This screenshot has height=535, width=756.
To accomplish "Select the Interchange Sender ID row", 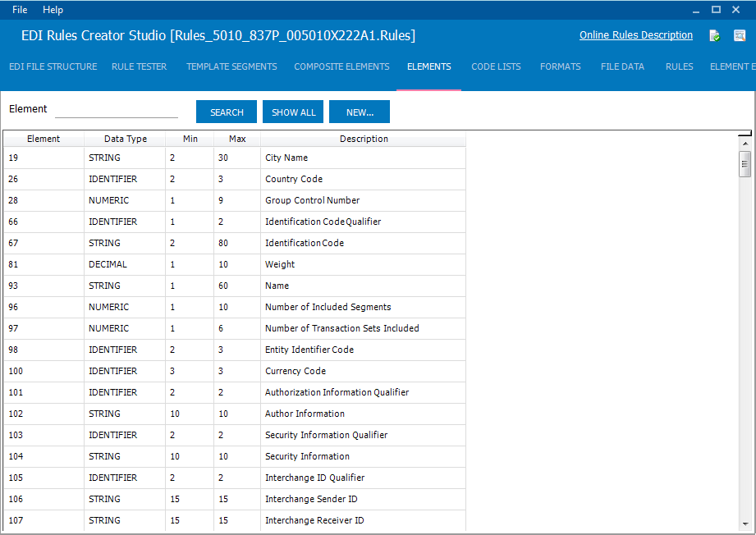I will tap(235, 499).
